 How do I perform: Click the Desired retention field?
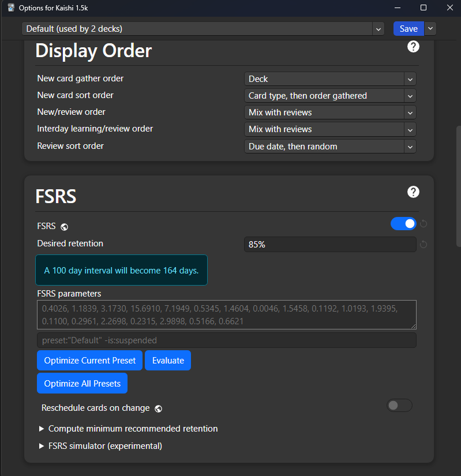pyautogui.click(x=330, y=245)
